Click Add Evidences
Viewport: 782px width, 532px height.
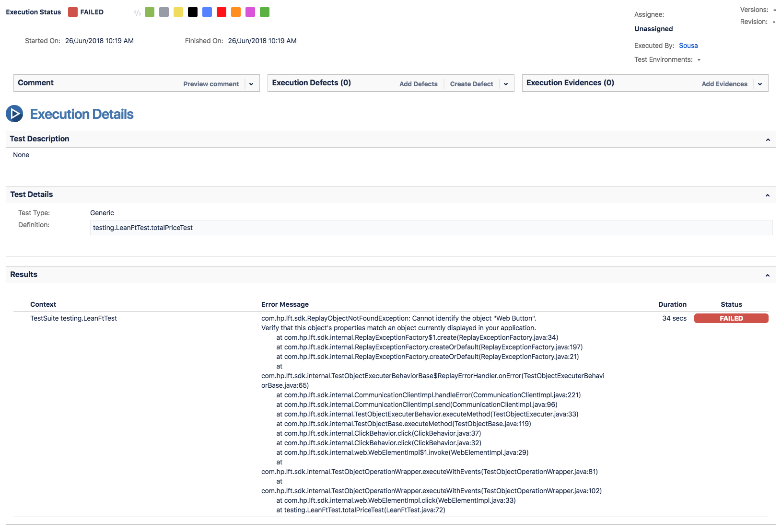(x=724, y=84)
